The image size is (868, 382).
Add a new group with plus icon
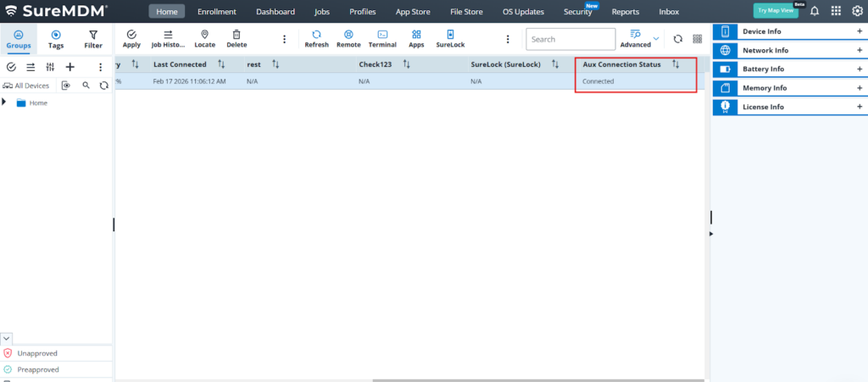coord(70,67)
